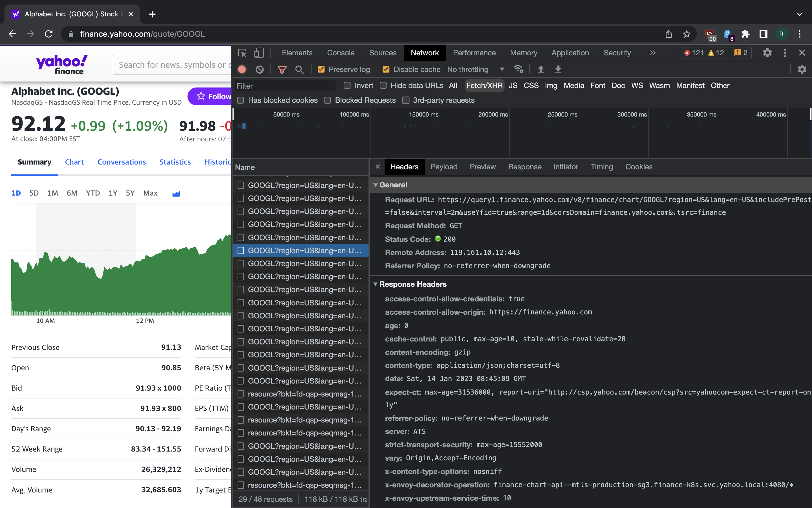Follow Alphabet Inc. stock
Image resolution: width=812 pixels, height=508 pixels.
pyautogui.click(x=210, y=97)
